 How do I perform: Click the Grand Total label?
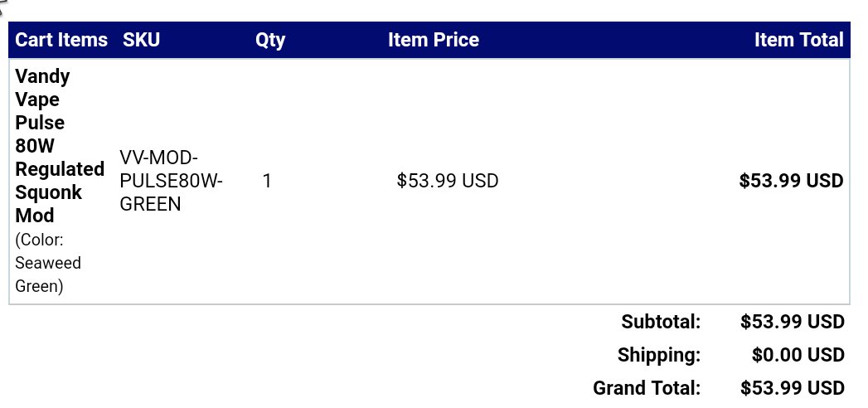[x=647, y=388]
